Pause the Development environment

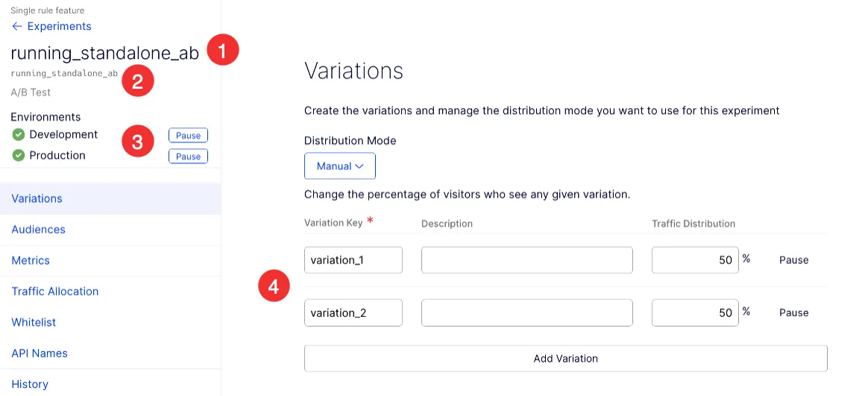click(188, 136)
